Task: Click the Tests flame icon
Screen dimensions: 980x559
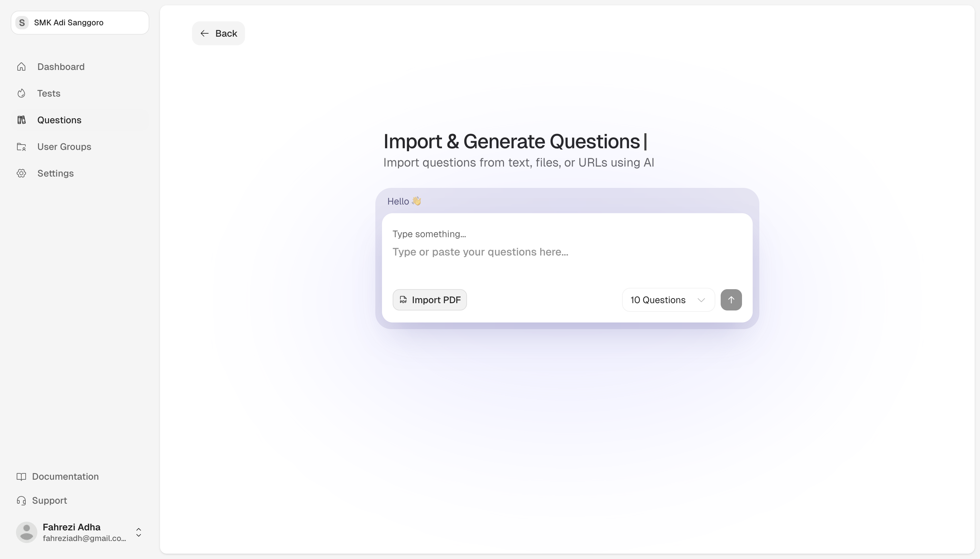Action: click(22, 93)
